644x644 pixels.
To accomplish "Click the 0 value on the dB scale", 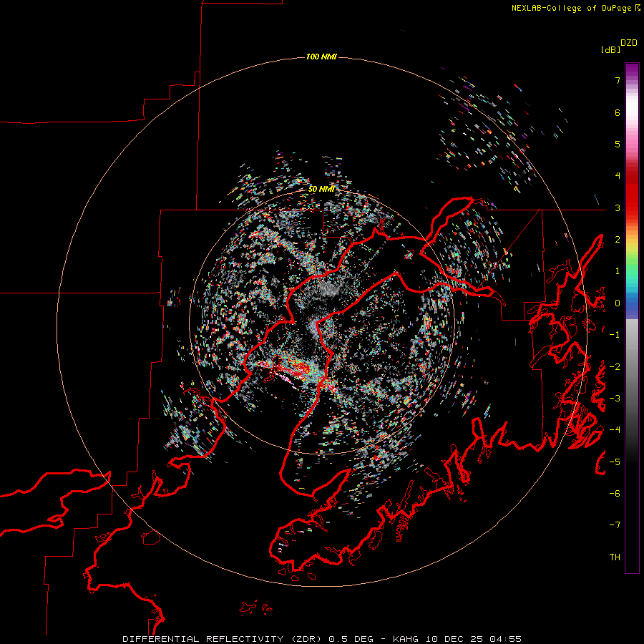I will (618, 303).
